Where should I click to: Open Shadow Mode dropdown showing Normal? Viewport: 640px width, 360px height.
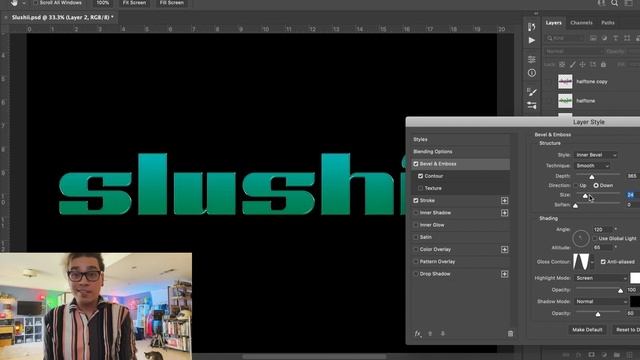[600, 302]
